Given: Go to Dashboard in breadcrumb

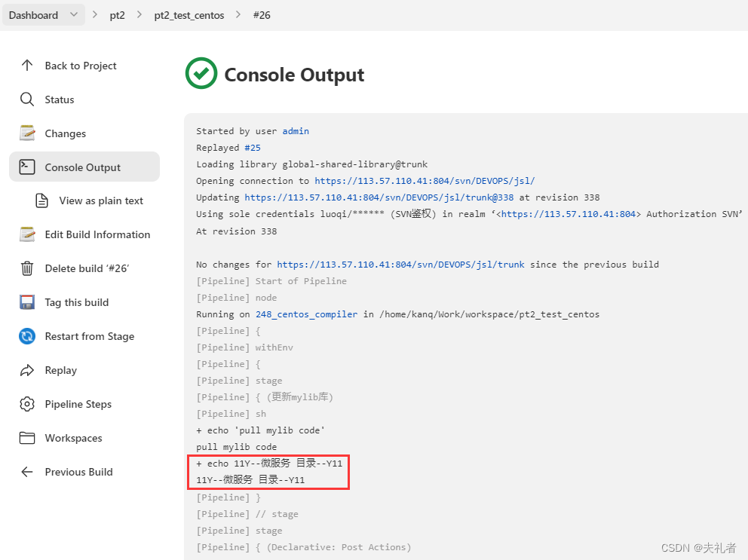Looking at the screenshot, I should (x=33, y=15).
